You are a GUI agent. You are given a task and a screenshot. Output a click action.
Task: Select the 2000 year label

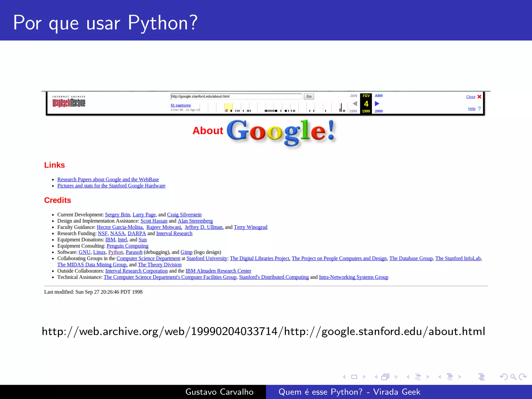tap(379, 111)
